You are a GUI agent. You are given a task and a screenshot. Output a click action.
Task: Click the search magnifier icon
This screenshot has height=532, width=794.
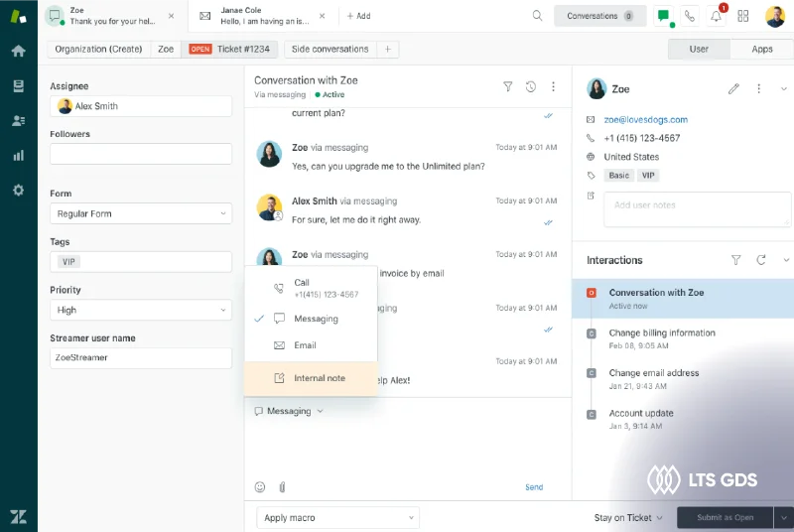(537, 16)
